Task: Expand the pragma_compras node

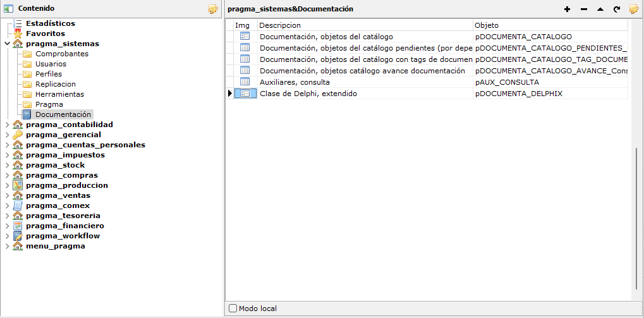Action: (7, 175)
